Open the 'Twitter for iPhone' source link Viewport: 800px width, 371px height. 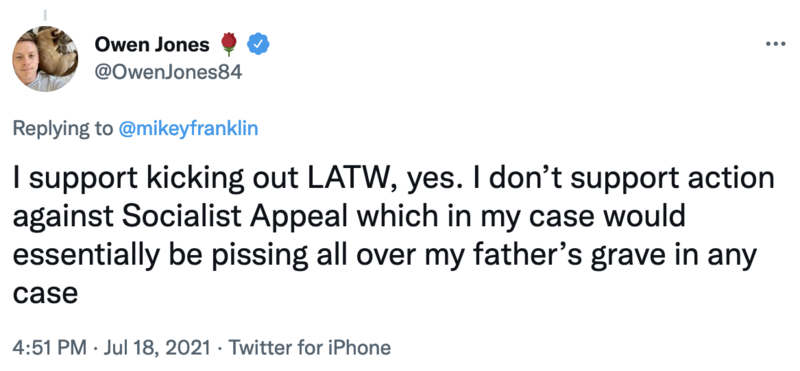tap(309, 348)
